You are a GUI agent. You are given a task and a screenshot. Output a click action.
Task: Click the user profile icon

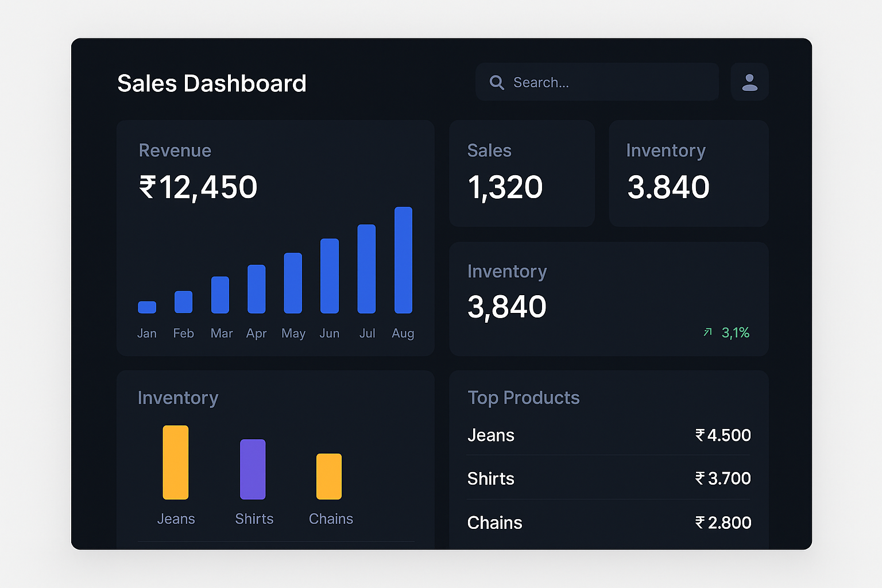[749, 82]
